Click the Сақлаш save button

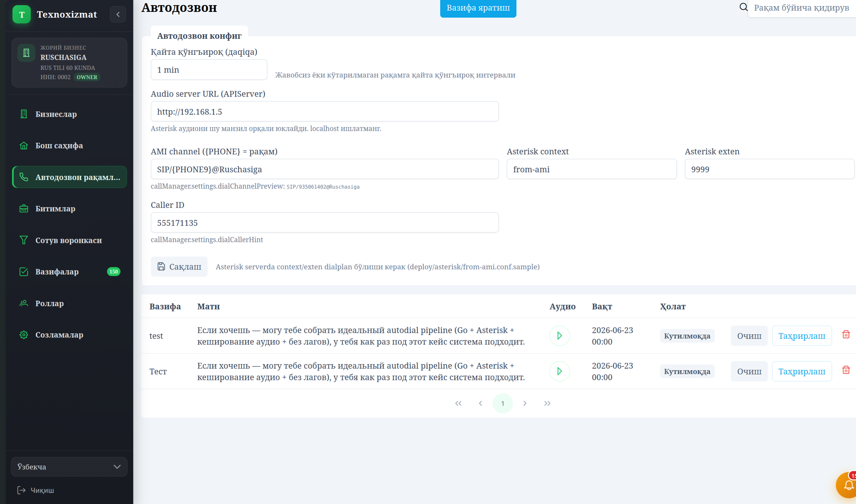pyautogui.click(x=179, y=267)
